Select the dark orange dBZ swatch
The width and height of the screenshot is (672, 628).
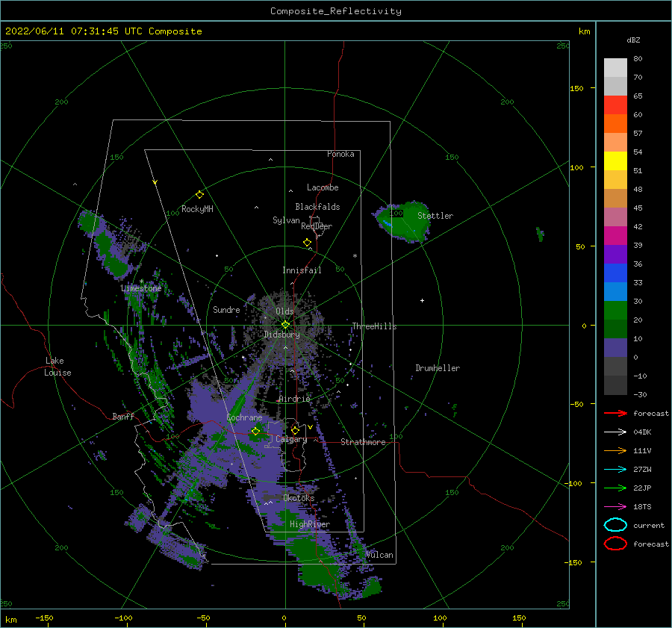pyautogui.click(x=615, y=123)
